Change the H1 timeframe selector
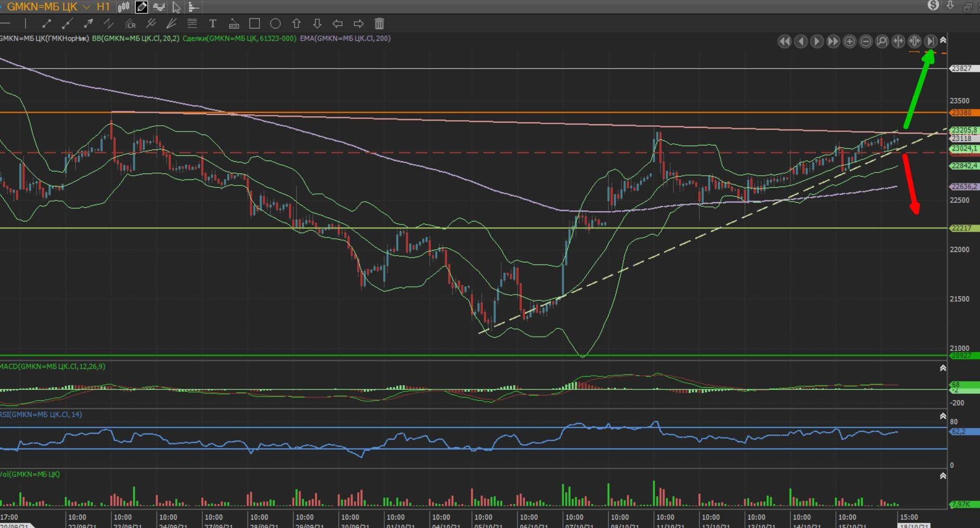This screenshot has height=528, width=980. click(x=103, y=7)
